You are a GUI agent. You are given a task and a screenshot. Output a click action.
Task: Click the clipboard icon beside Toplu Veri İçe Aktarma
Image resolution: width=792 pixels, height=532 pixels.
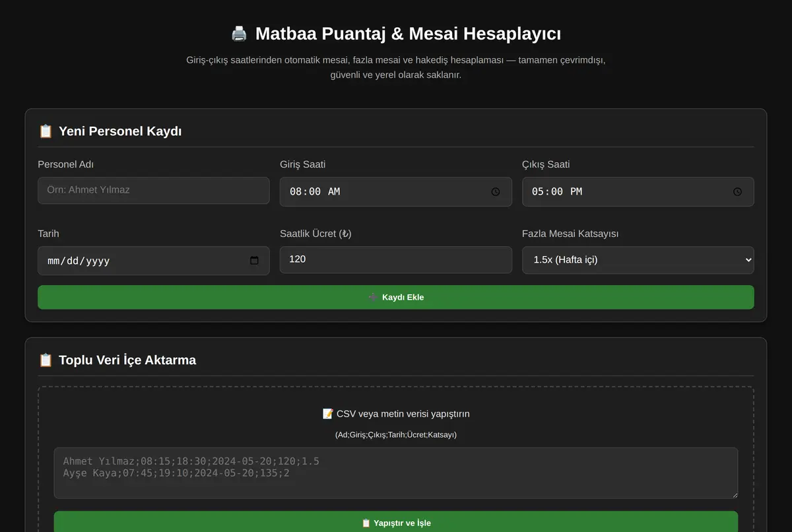point(46,360)
